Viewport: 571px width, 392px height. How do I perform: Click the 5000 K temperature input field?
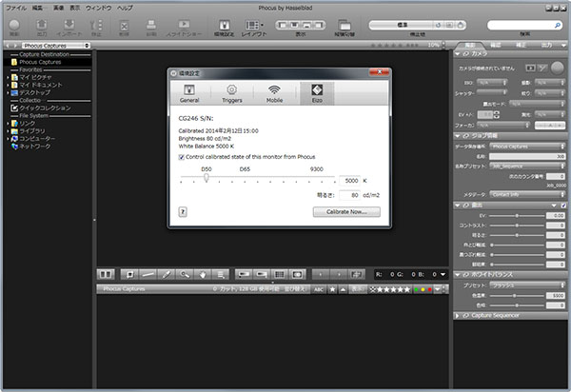click(x=348, y=179)
